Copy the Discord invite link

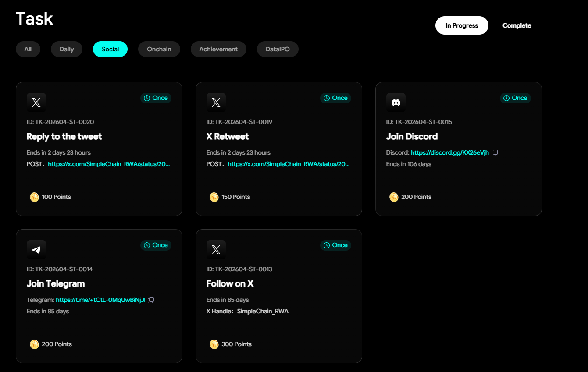495,152
